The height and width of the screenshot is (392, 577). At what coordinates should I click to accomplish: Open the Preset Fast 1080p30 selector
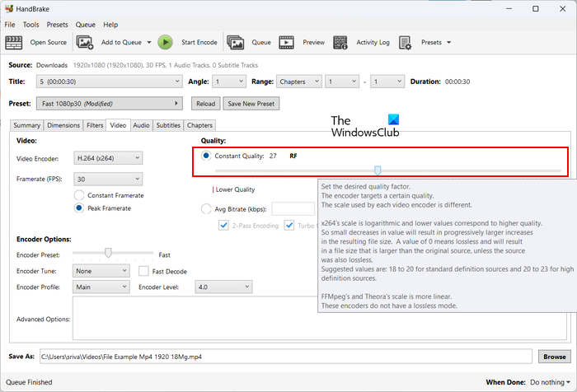coord(110,104)
